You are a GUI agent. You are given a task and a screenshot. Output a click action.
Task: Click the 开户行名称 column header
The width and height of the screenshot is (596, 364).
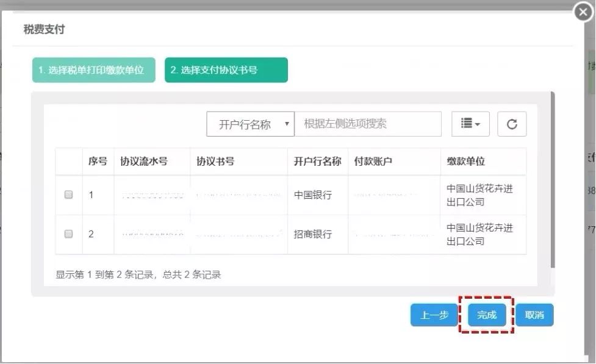click(318, 161)
